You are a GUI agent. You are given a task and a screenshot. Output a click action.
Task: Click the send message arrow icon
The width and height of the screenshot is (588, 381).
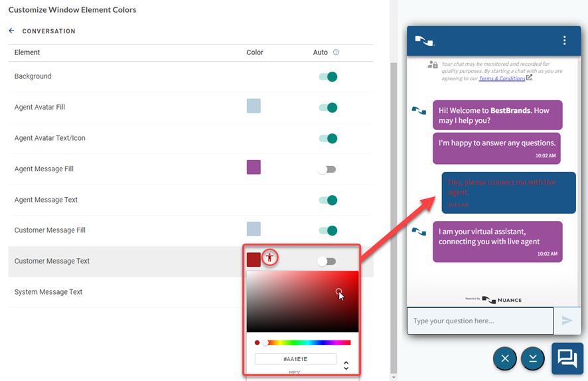coord(567,321)
